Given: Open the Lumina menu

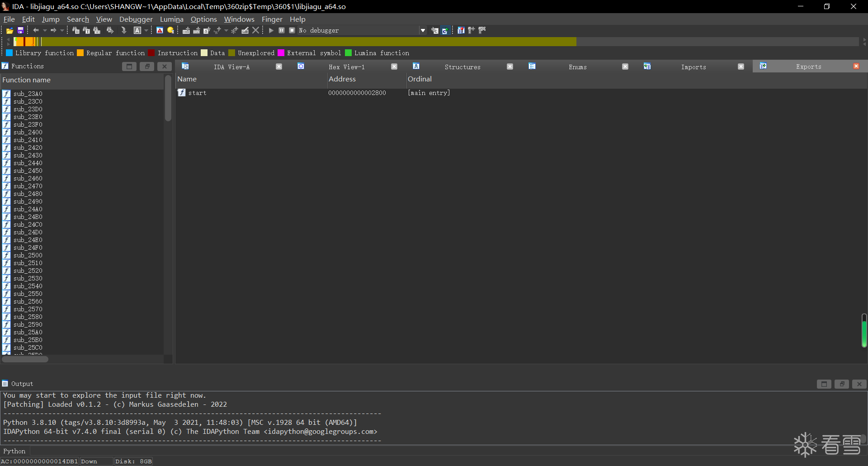Looking at the screenshot, I should 172,19.
